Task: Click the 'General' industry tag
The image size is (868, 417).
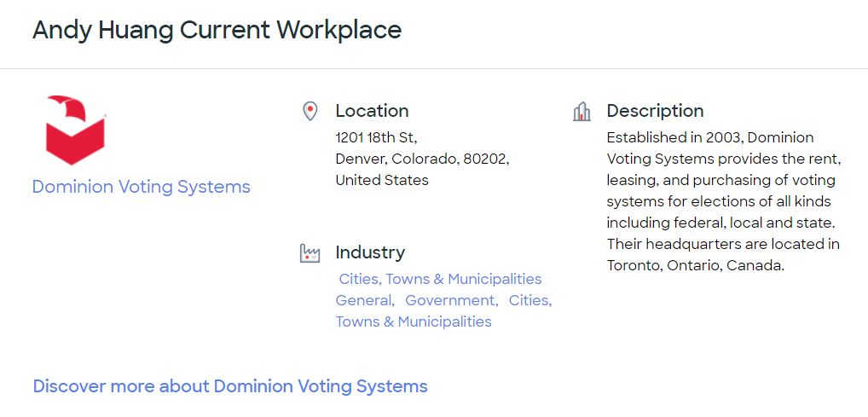Action: (x=364, y=300)
